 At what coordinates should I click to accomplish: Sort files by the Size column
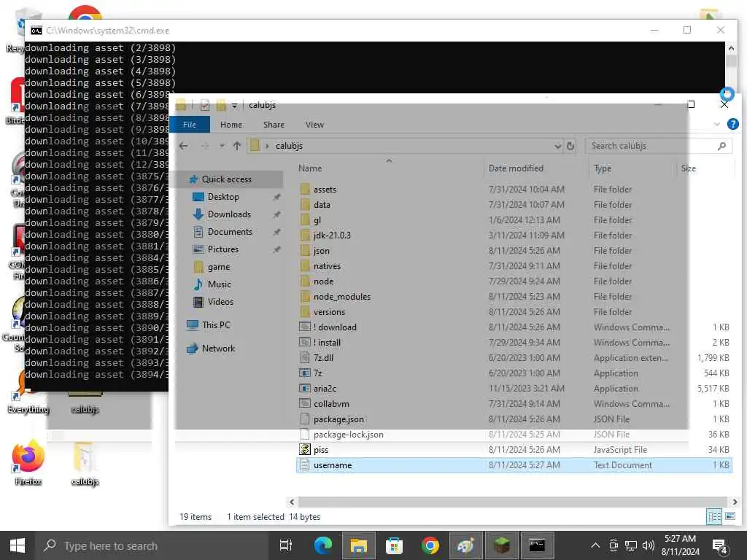pyautogui.click(x=689, y=168)
